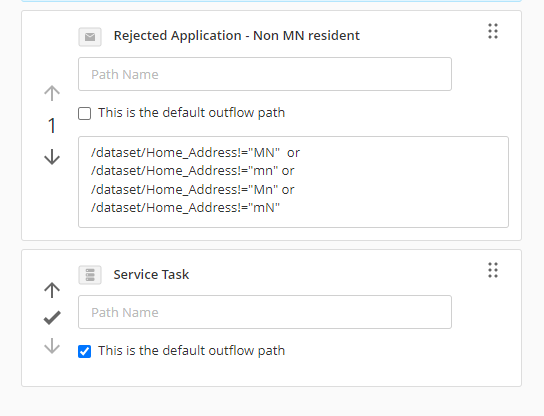Move Rejected Application path down with arrow
544x416 pixels.
(52, 157)
